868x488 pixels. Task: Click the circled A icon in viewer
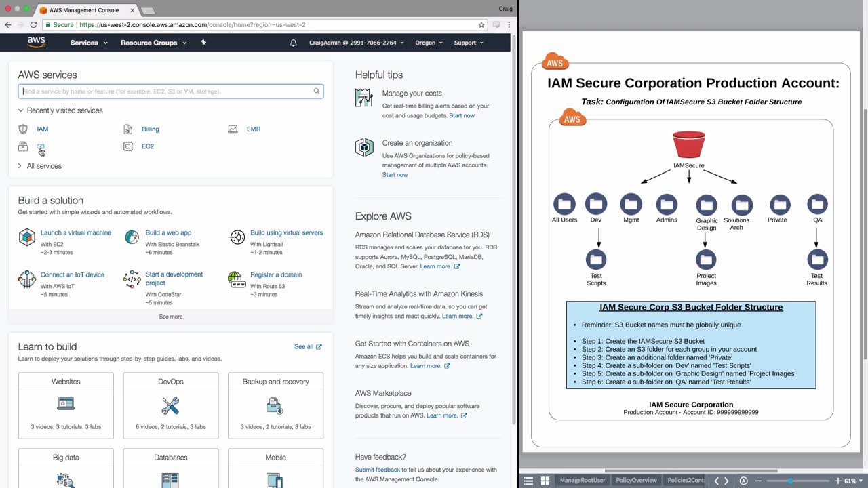[743, 481]
